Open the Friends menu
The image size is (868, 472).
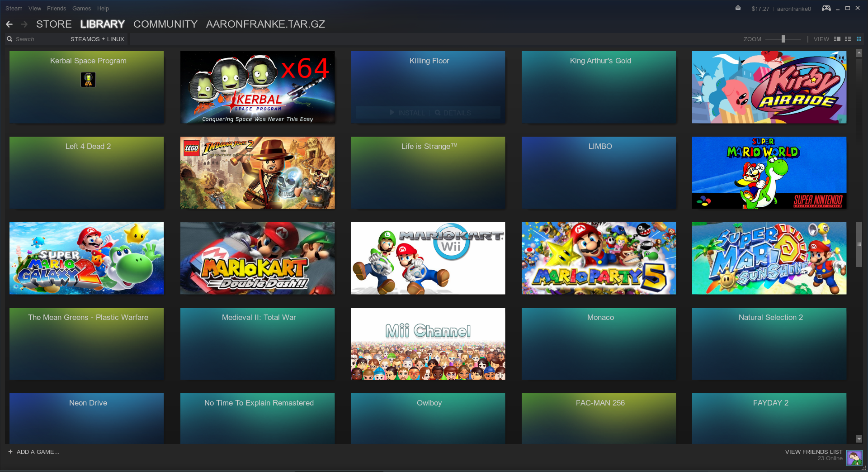[x=57, y=8]
